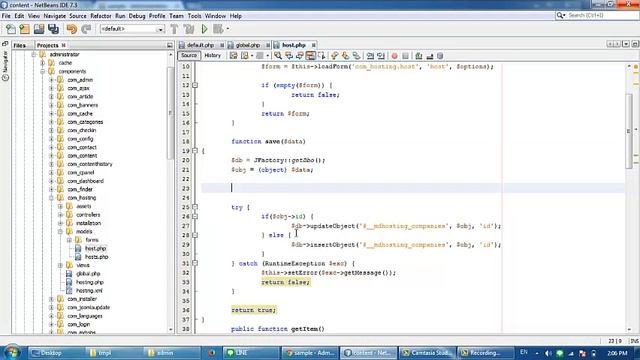Open Debug Project dropdown arrow
Image resolution: width=640 pixels, height=360 pixels.
pyautogui.click(x=227, y=29)
